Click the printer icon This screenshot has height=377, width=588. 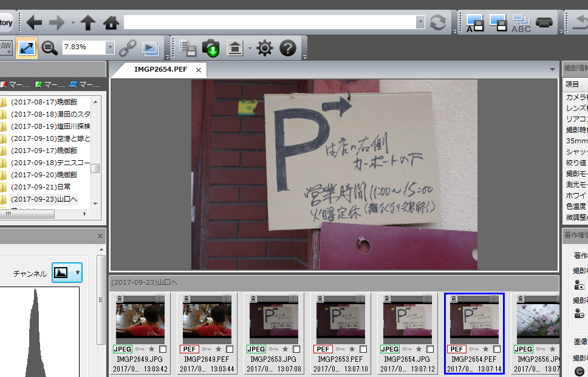click(544, 23)
